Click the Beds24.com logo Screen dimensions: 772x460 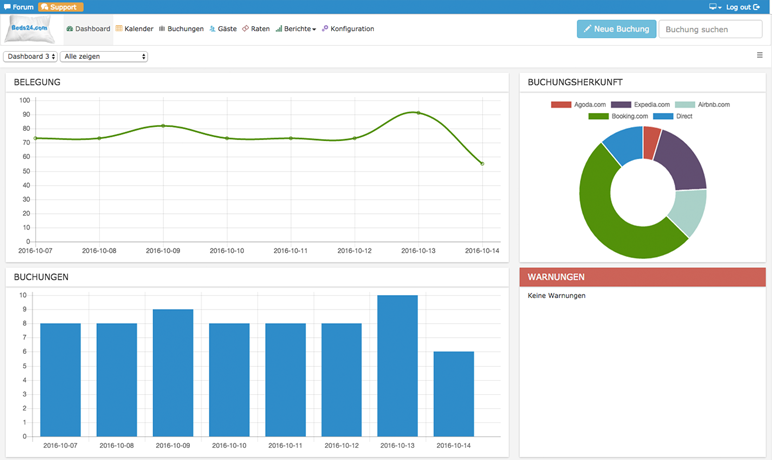(x=30, y=29)
